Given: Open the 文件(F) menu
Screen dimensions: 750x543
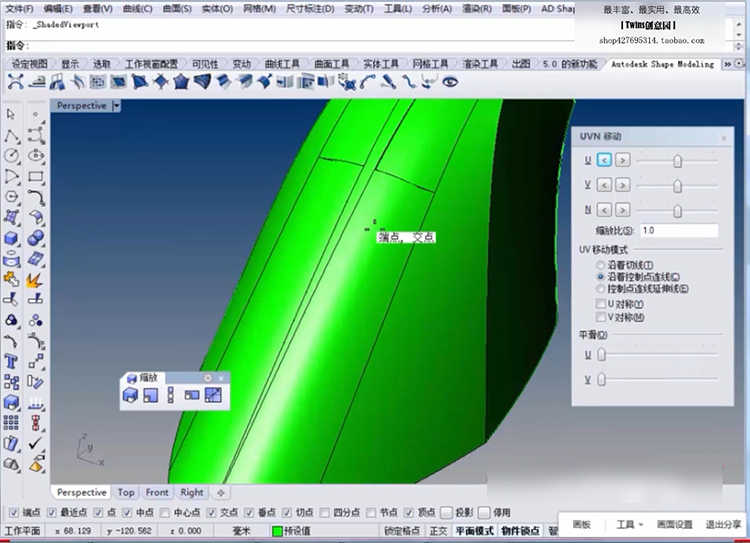Looking at the screenshot, I should 19,9.
